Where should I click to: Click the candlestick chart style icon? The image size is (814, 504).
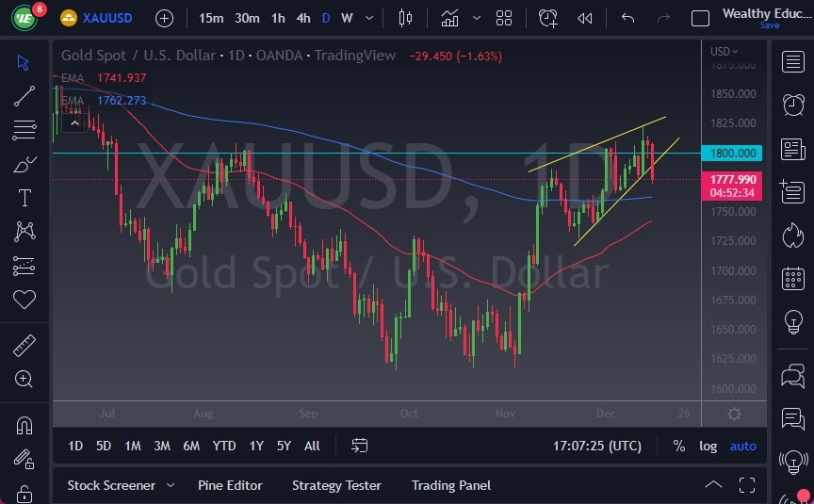click(406, 18)
